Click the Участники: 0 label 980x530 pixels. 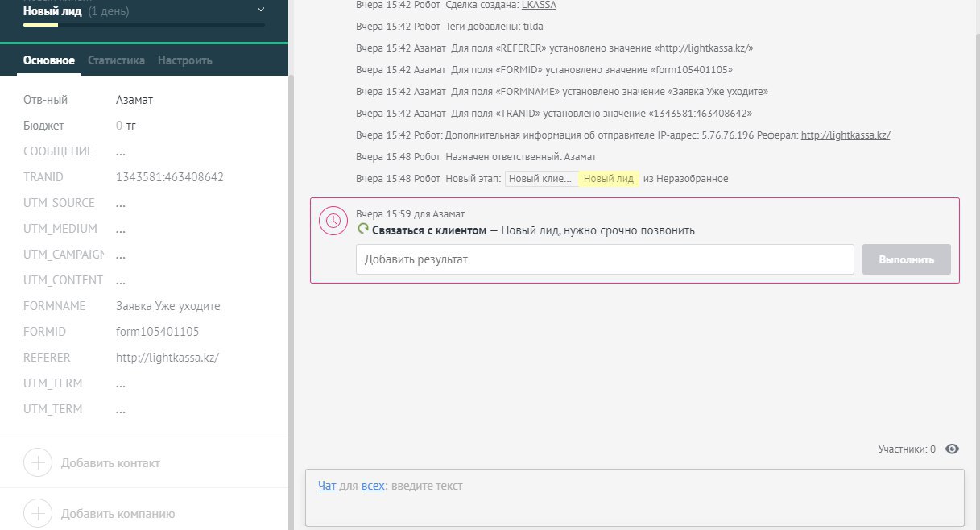907,449
